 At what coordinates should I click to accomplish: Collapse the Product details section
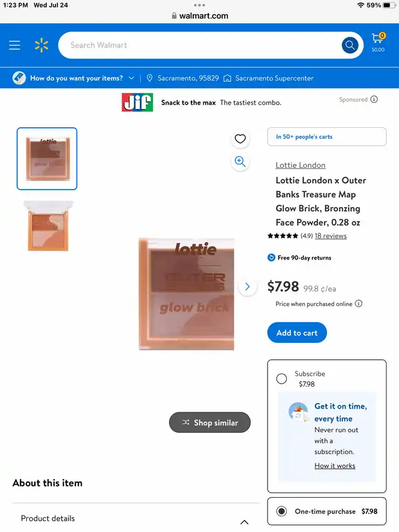tap(244, 522)
